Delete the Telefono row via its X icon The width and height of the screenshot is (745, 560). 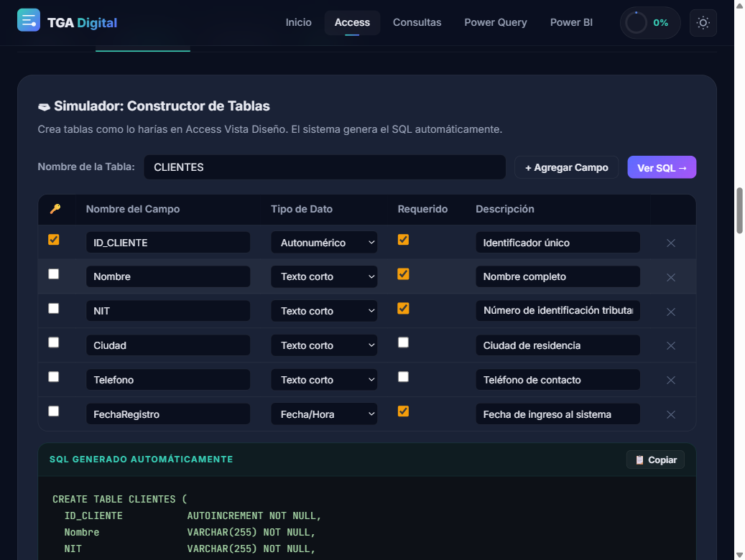click(670, 380)
